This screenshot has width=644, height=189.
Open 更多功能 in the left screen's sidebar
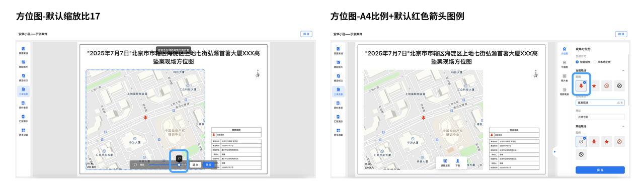coord(23,132)
